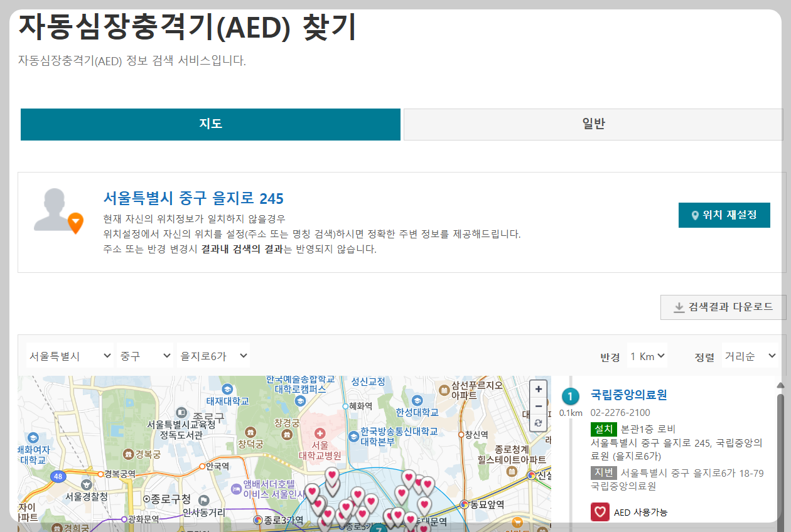Click the 서울경찰청 police icon on map
The image size is (791, 532).
point(86,484)
